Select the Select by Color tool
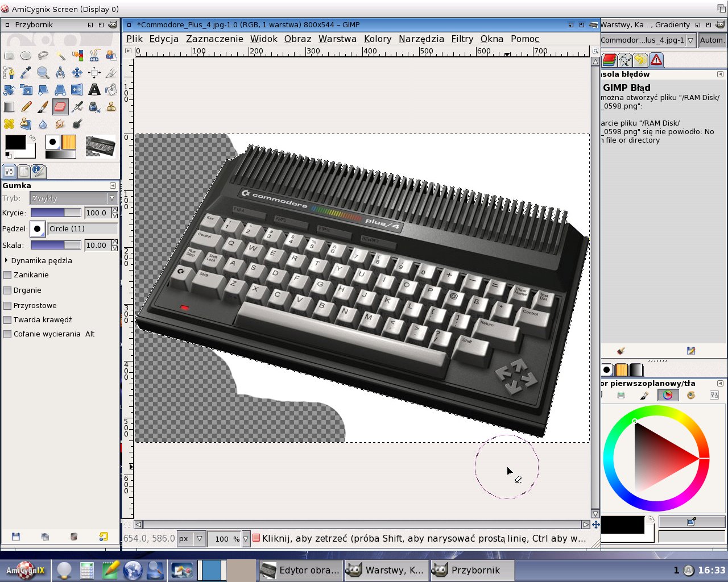Screen dimensions: 728x582 pos(77,56)
